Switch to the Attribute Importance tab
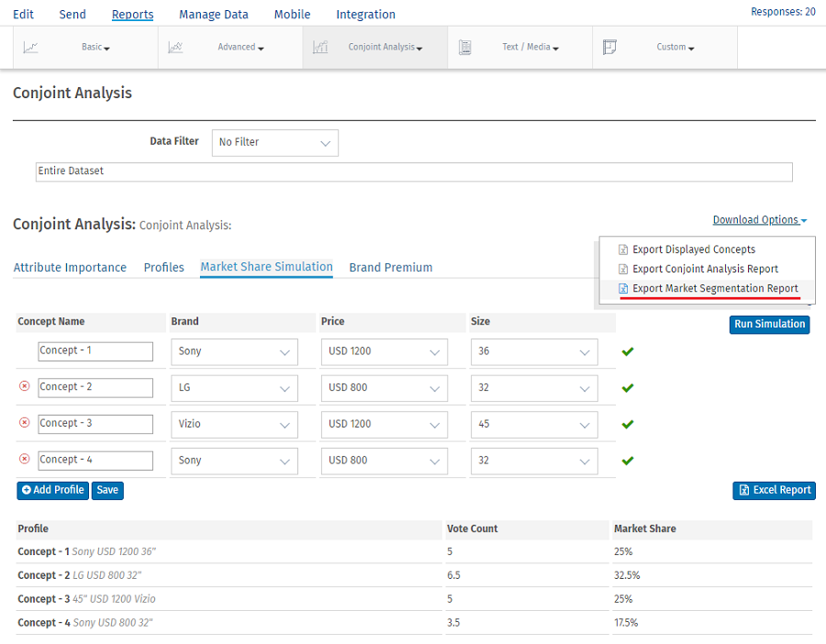Screen dimensions: 826x644 pyautogui.click(x=70, y=268)
